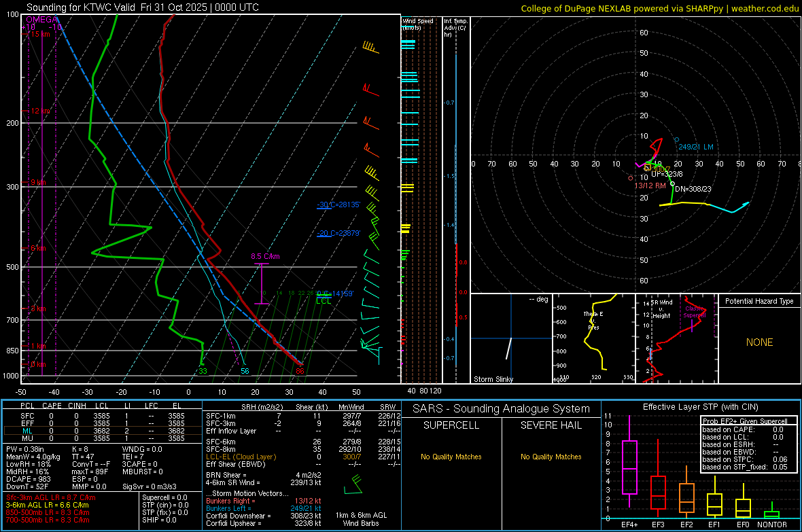The image size is (802, 532).
Task: Click No Quality Matches under SEVERE HAIL
Action: 551,457
